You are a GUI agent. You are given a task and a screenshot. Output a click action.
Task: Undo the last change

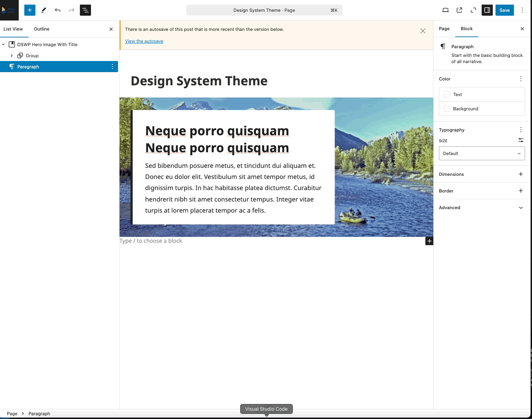(x=58, y=10)
